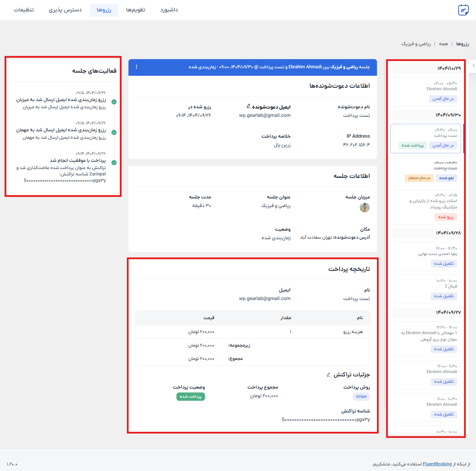Click green check icon for guest email activity
476x471 pixels.
(114, 132)
